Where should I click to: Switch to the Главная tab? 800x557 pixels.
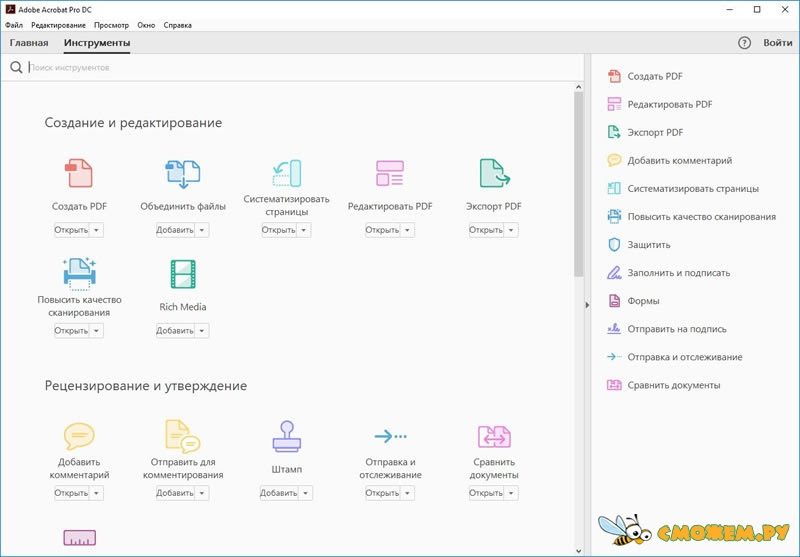point(29,43)
